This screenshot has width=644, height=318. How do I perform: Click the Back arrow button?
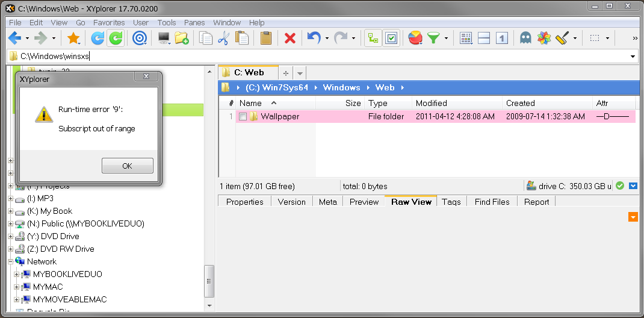click(x=14, y=39)
